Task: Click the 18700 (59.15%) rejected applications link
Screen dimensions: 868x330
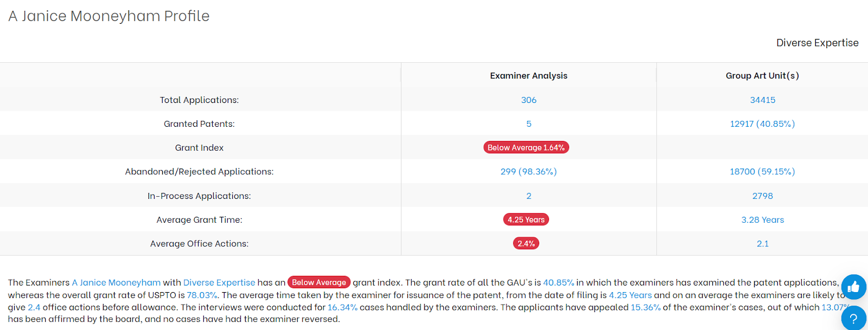Action: 763,171
